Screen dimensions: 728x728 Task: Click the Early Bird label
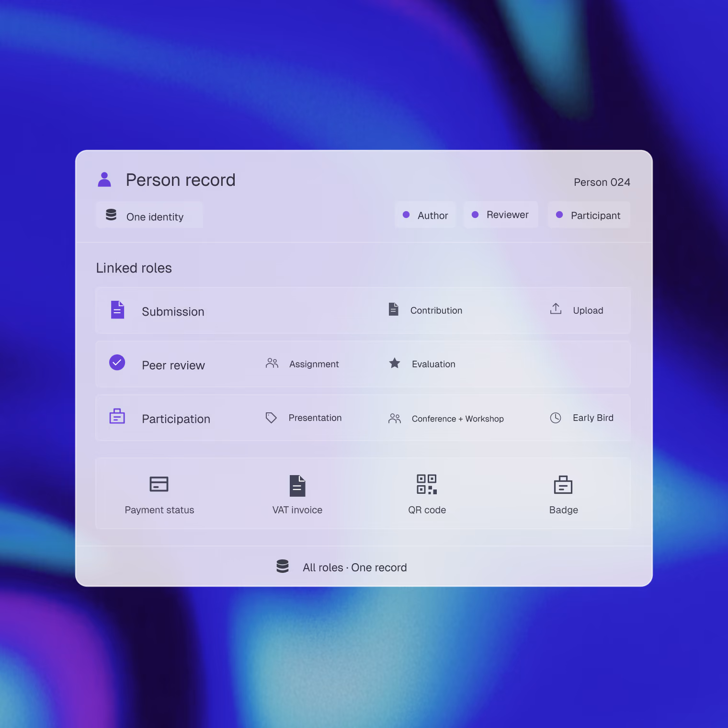pos(593,418)
